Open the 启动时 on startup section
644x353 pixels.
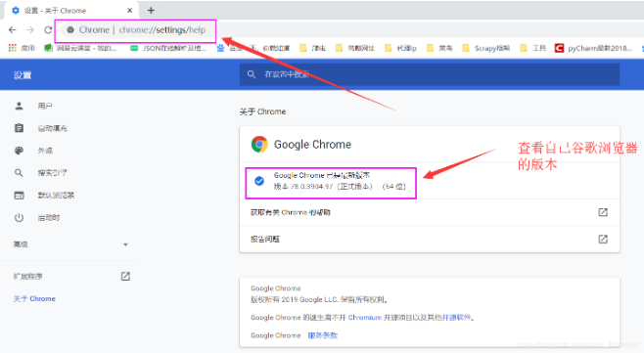49,217
